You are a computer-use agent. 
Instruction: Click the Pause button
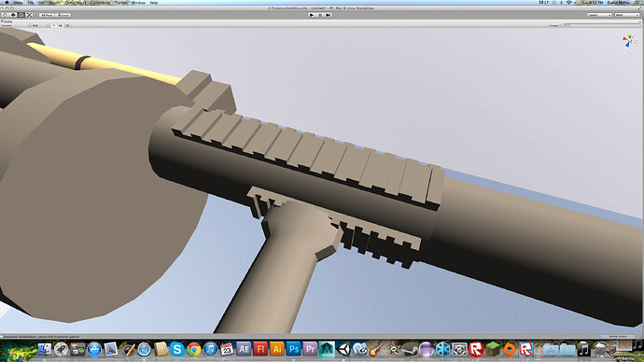(x=320, y=15)
